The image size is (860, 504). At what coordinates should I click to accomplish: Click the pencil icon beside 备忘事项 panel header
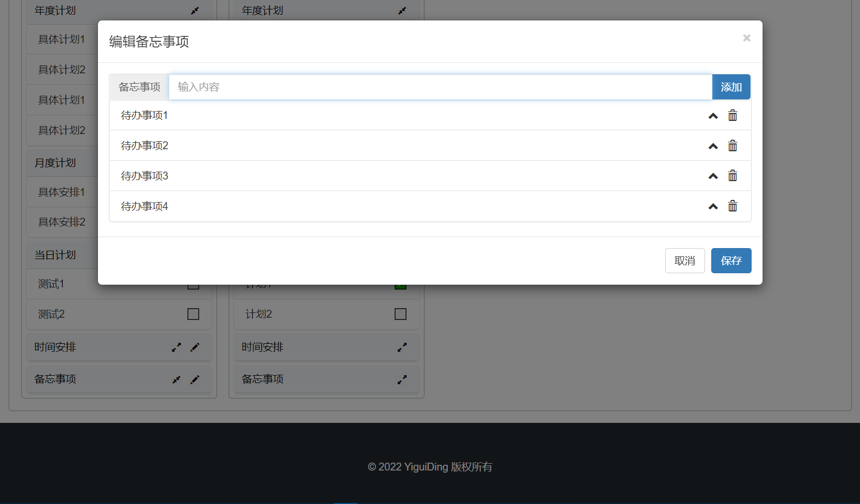coord(195,379)
